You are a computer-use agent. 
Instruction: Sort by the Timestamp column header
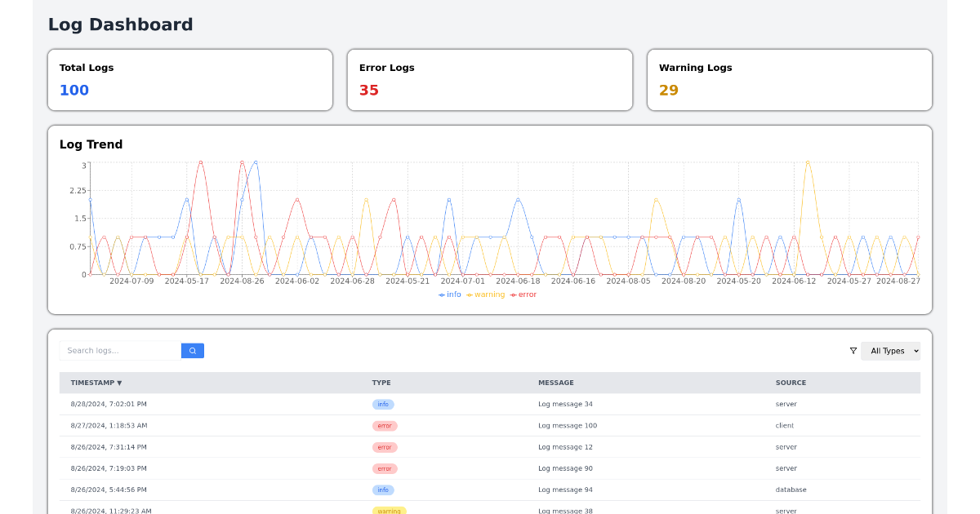coord(96,383)
